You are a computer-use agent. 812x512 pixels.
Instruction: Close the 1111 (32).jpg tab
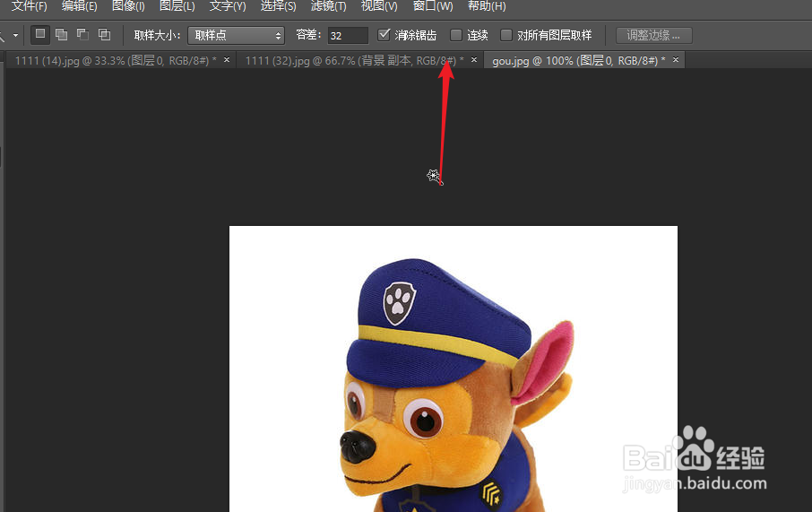pos(474,60)
